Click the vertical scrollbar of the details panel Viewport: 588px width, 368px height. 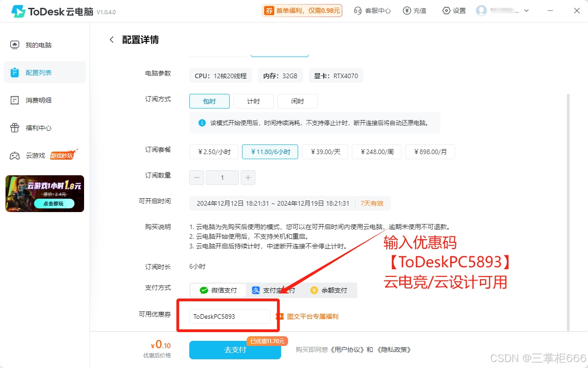[568, 212]
